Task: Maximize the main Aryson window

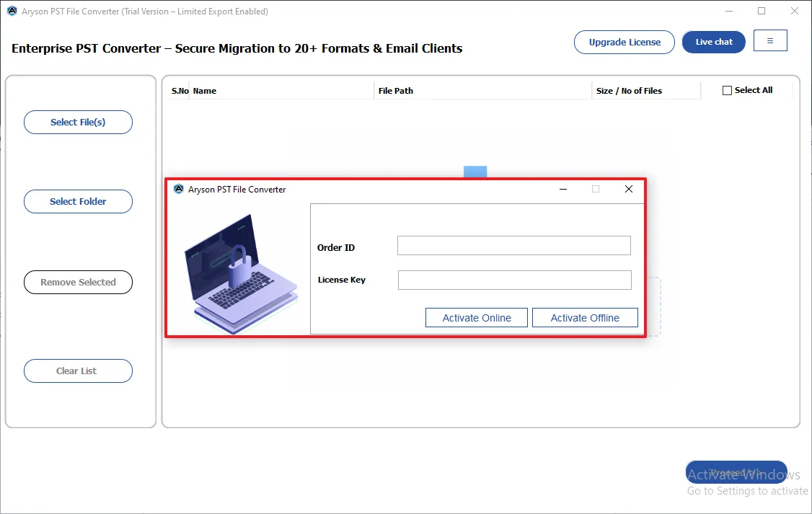Action: pos(762,11)
